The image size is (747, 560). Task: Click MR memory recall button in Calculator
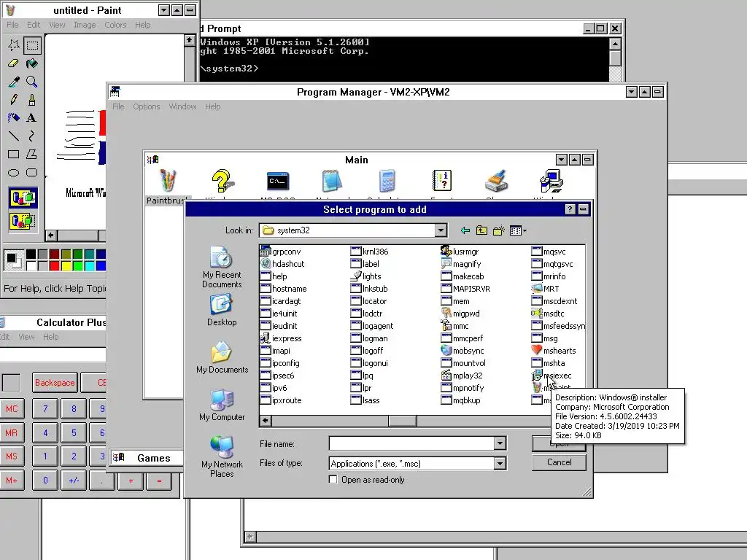coord(12,433)
